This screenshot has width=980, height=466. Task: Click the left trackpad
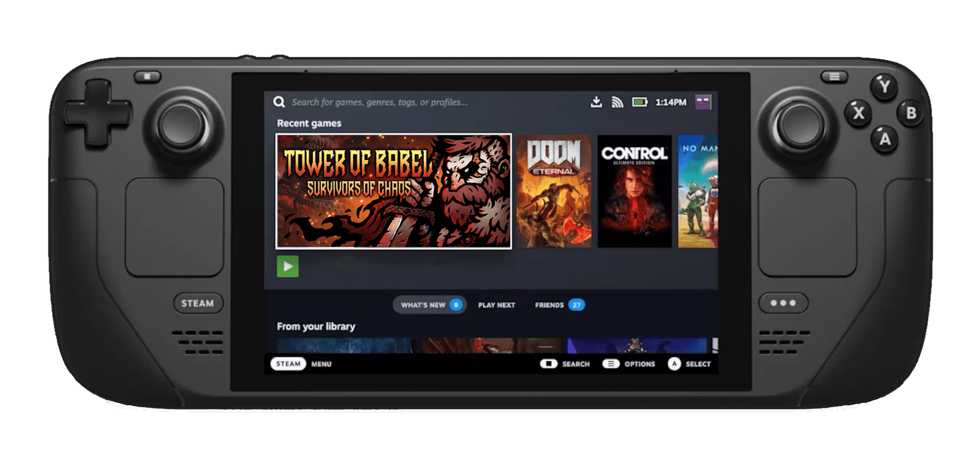(x=175, y=227)
